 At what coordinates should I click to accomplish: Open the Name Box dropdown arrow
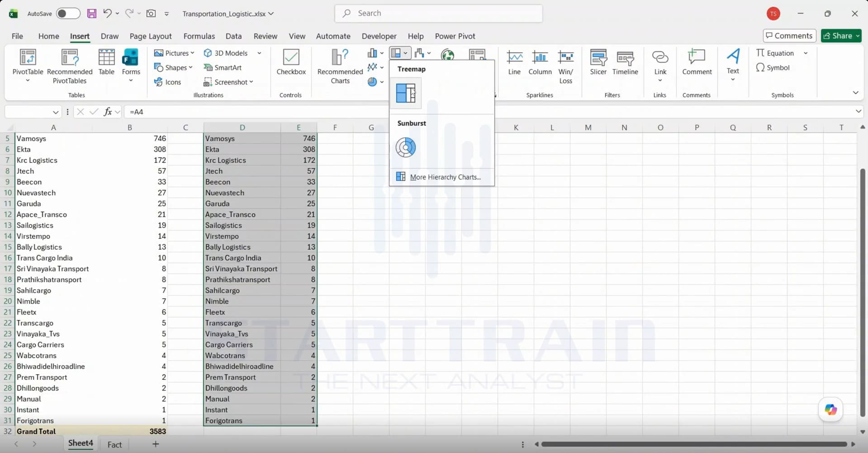click(56, 112)
